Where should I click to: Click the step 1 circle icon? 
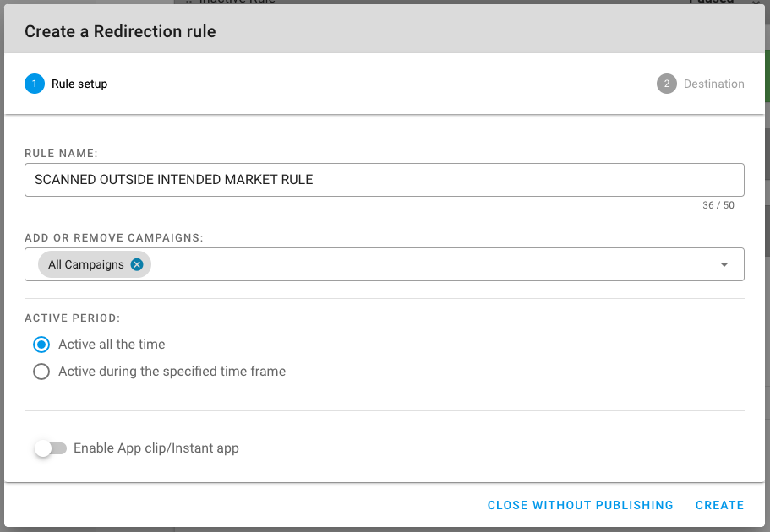pyautogui.click(x=35, y=84)
